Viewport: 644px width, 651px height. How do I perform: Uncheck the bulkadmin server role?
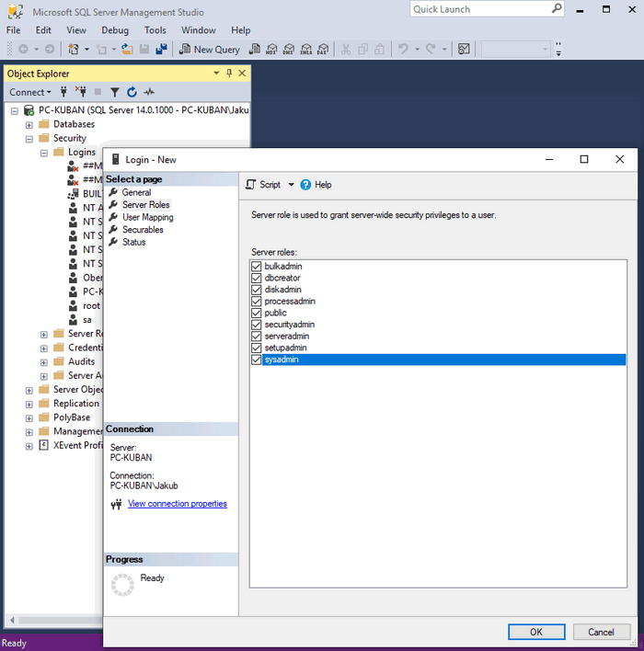pyautogui.click(x=257, y=266)
